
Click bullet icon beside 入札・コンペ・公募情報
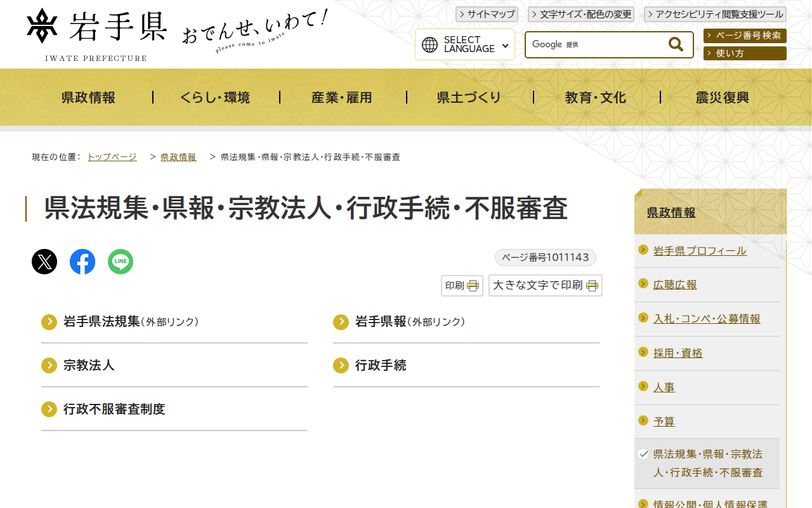pyautogui.click(x=643, y=318)
